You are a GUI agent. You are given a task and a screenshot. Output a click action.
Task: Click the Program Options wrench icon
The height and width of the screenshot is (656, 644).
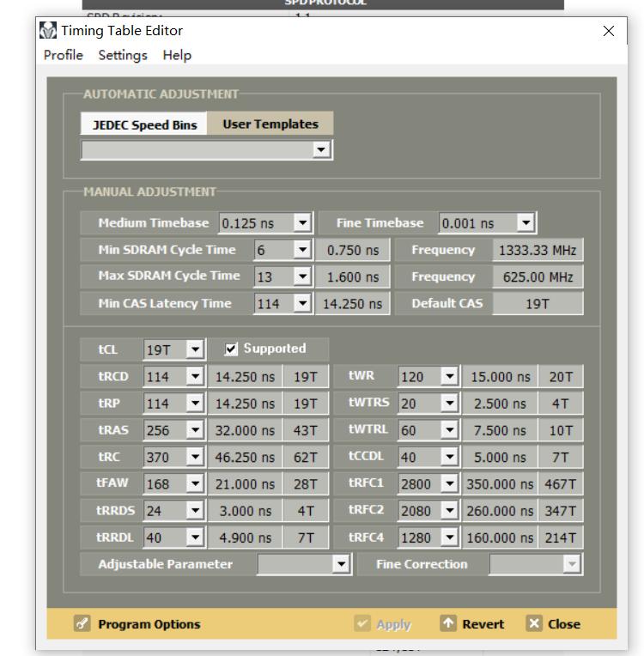click(x=82, y=624)
